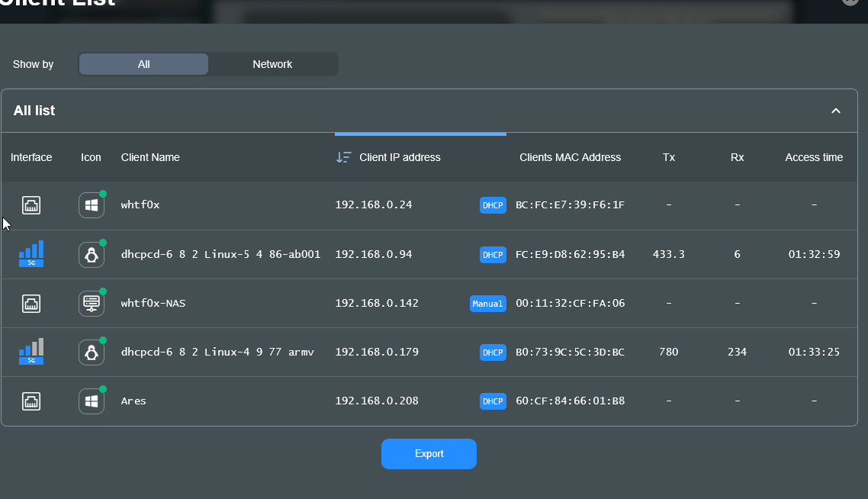Click the Linux penguin icon for 192.168.0.94
The height and width of the screenshot is (499, 868).
click(92, 254)
